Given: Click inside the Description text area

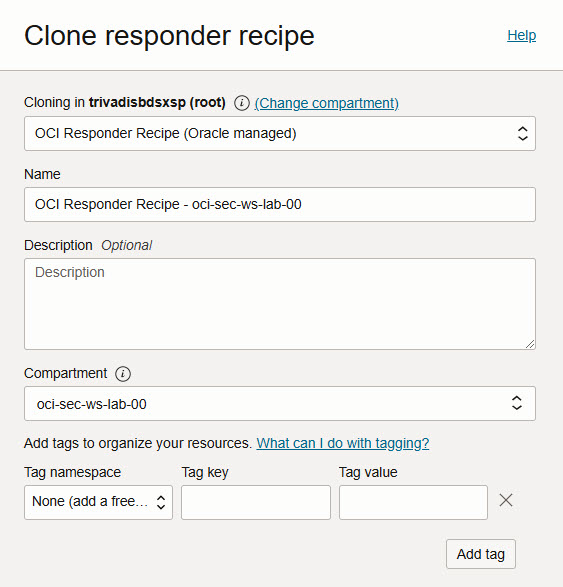Looking at the screenshot, I should (280, 304).
